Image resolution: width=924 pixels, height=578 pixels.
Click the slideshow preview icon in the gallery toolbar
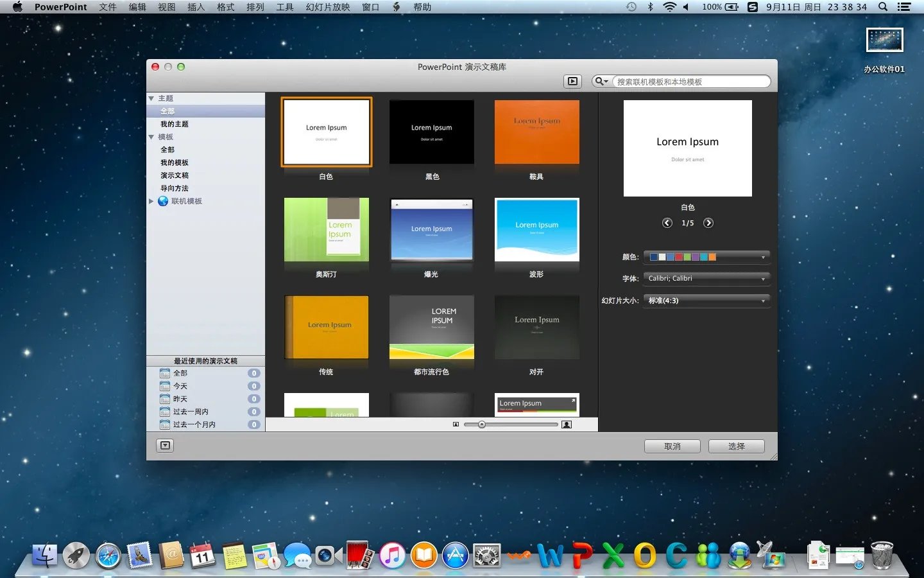pos(572,81)
